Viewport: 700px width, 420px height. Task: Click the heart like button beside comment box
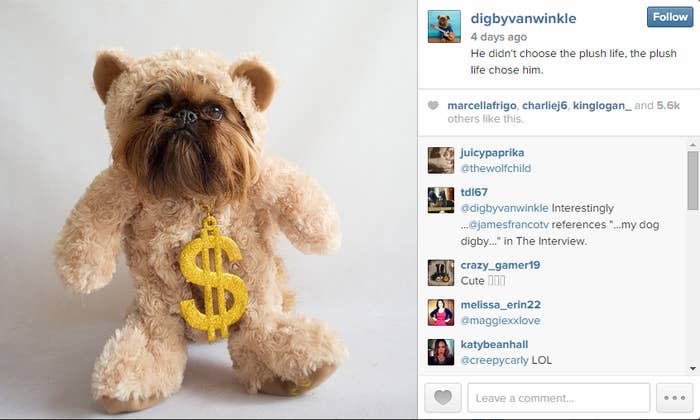442,397
